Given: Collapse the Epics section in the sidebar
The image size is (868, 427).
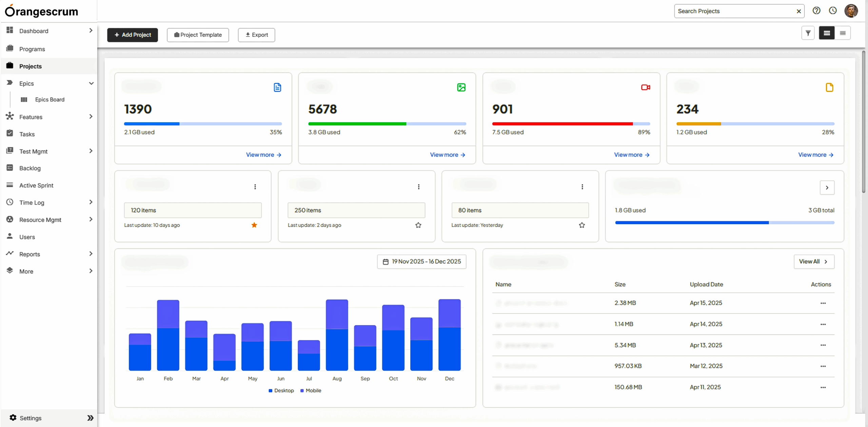Looking at the screenshot, I should pos(91,83).
